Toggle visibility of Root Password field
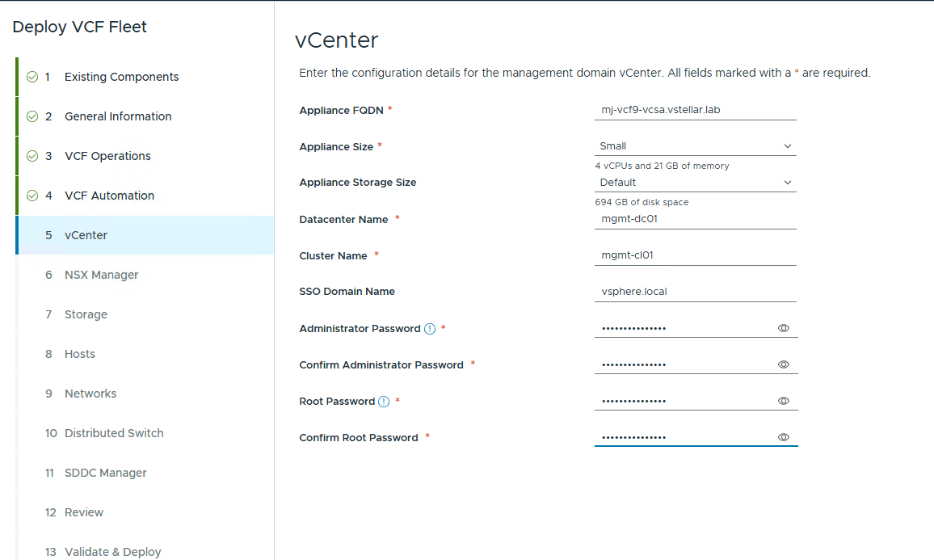Viewport: 934px width, 560px height. coord(783,402)
